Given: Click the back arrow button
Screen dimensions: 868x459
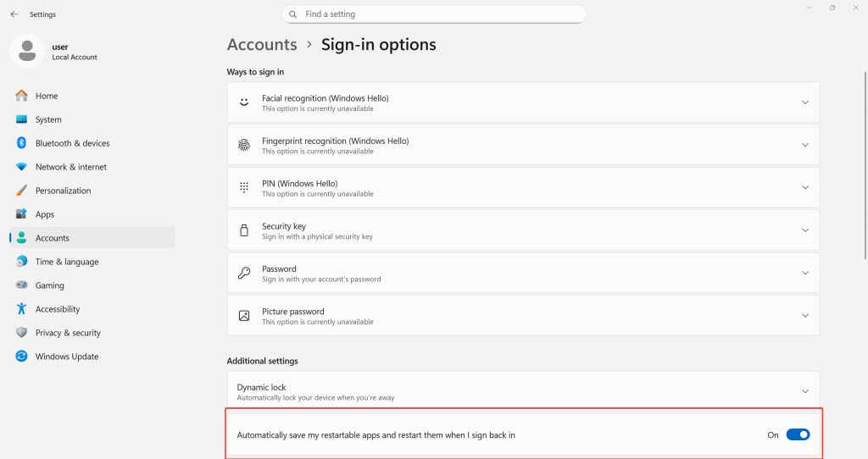Looking at the screenshot, I should click(x=14, y=14).
